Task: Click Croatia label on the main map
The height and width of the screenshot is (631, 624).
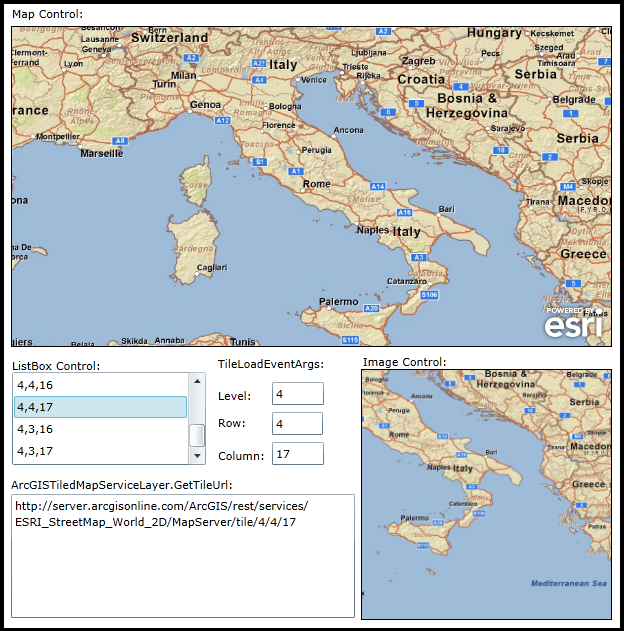Action: (421, 79)
